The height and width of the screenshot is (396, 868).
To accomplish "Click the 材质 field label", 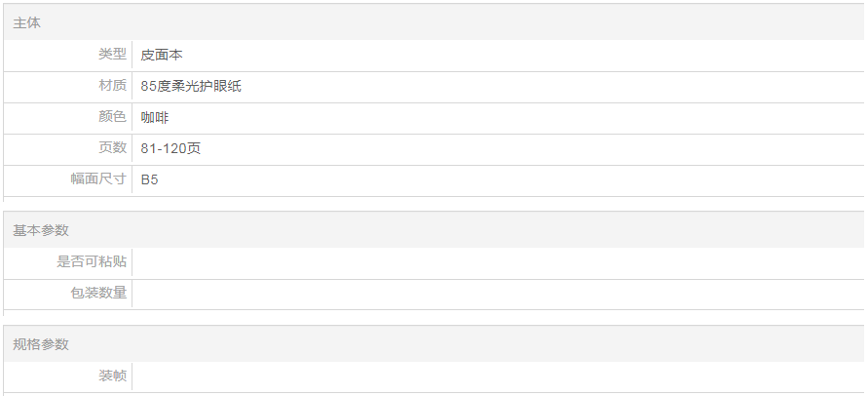I will pos(113,86).
